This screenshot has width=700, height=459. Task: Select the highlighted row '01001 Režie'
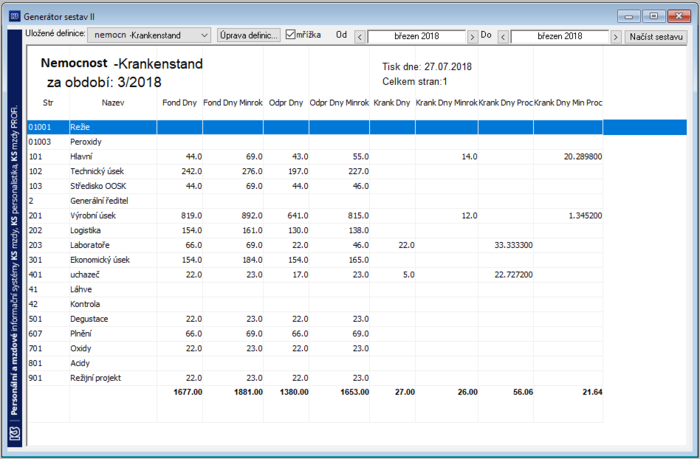tap(357, 127)
